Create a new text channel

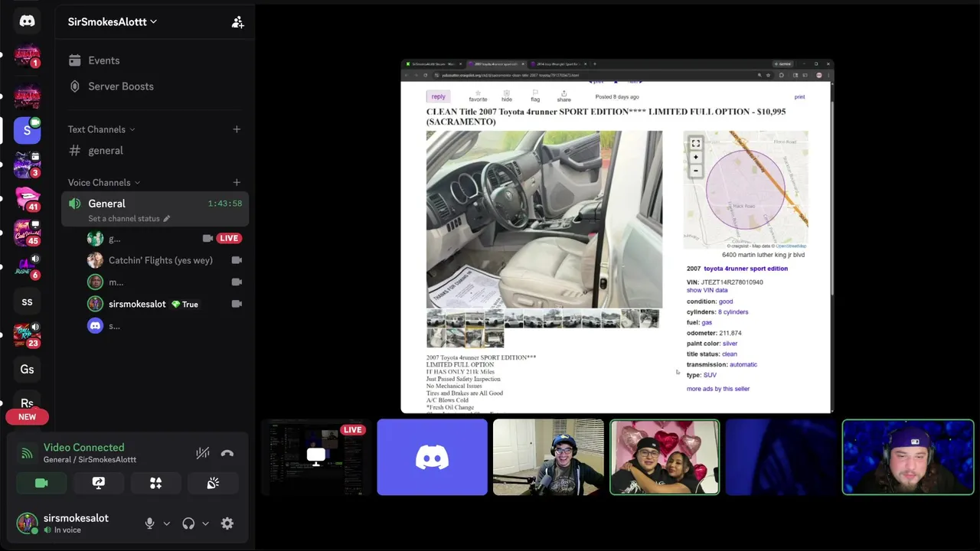(237, 129)
